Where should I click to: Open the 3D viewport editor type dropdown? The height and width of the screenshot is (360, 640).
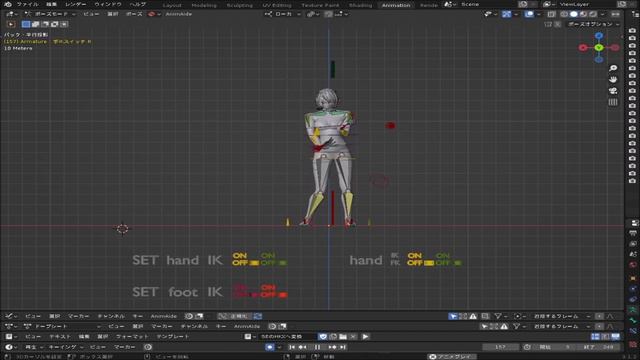coord(11,14)
